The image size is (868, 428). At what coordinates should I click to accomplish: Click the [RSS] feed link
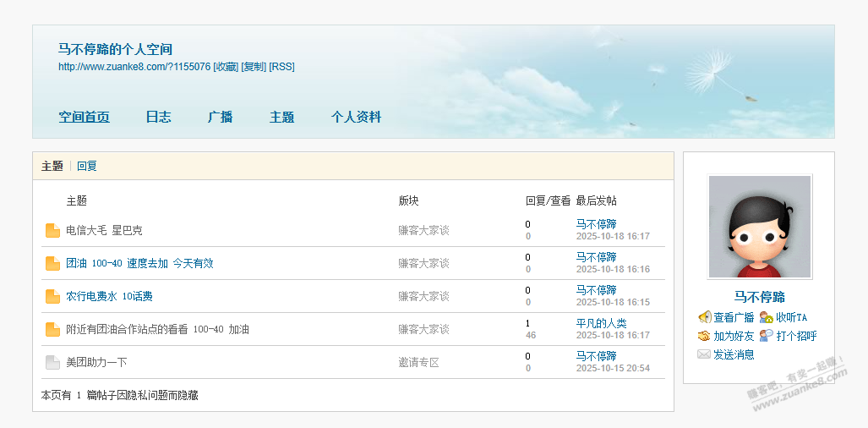pos(281,67)
